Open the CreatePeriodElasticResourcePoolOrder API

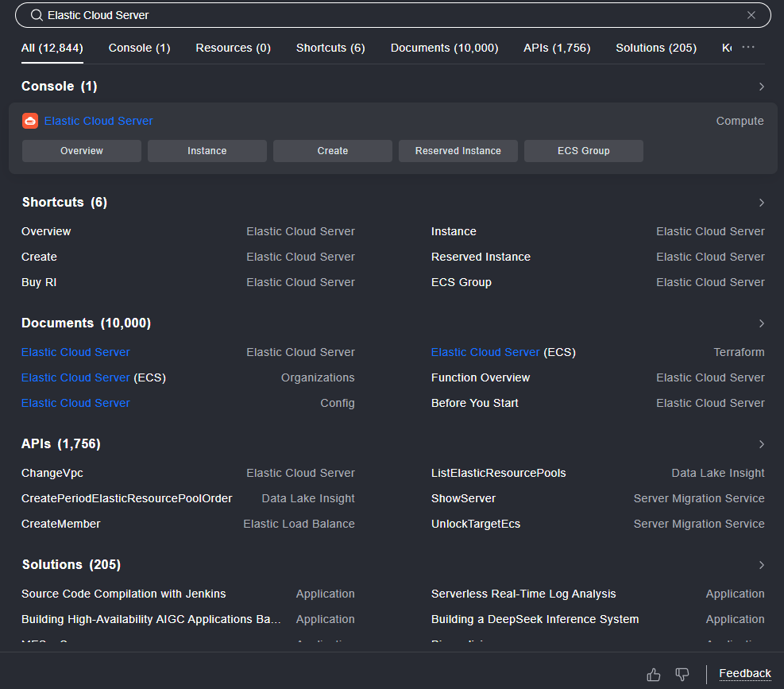click(188, 499)
